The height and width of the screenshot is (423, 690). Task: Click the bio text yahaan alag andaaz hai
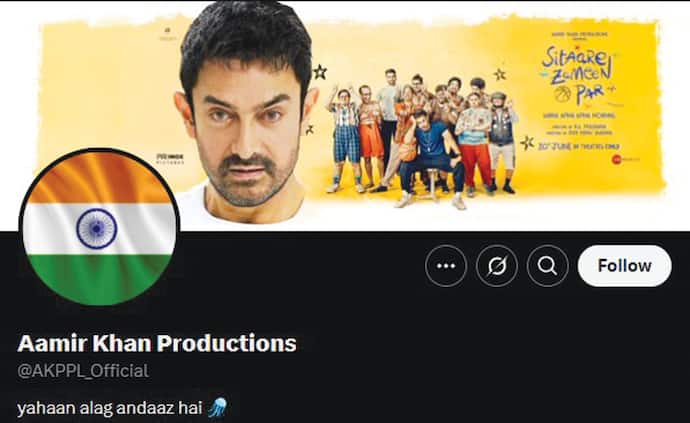point(110,408)
